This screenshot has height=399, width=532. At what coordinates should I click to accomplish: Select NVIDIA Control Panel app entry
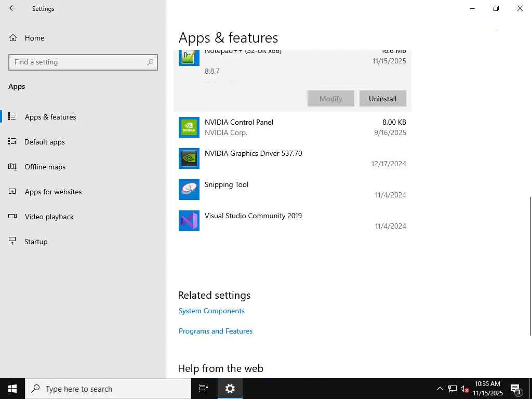[x=292, y=127]
